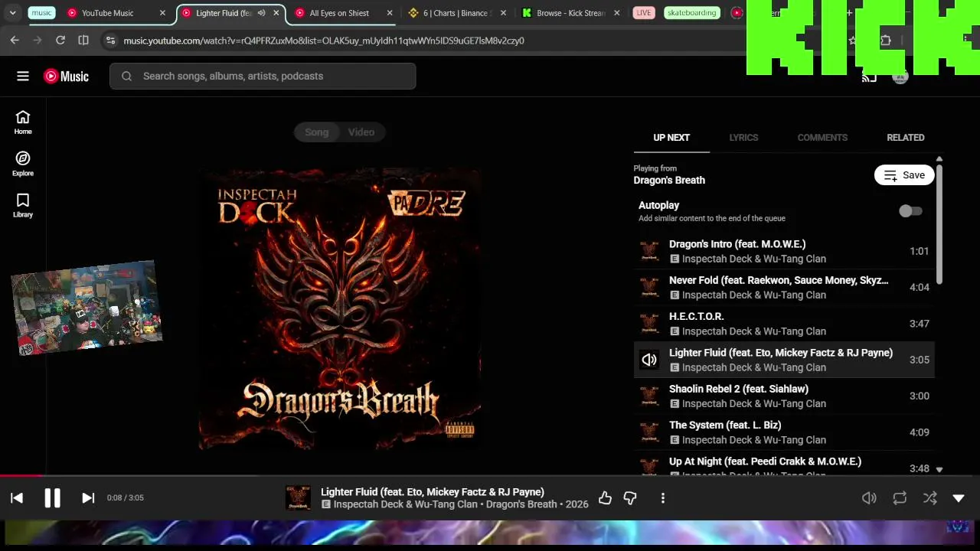
Task: Dislike the song Lighter Fluid
Action: (x=630, y=497)
